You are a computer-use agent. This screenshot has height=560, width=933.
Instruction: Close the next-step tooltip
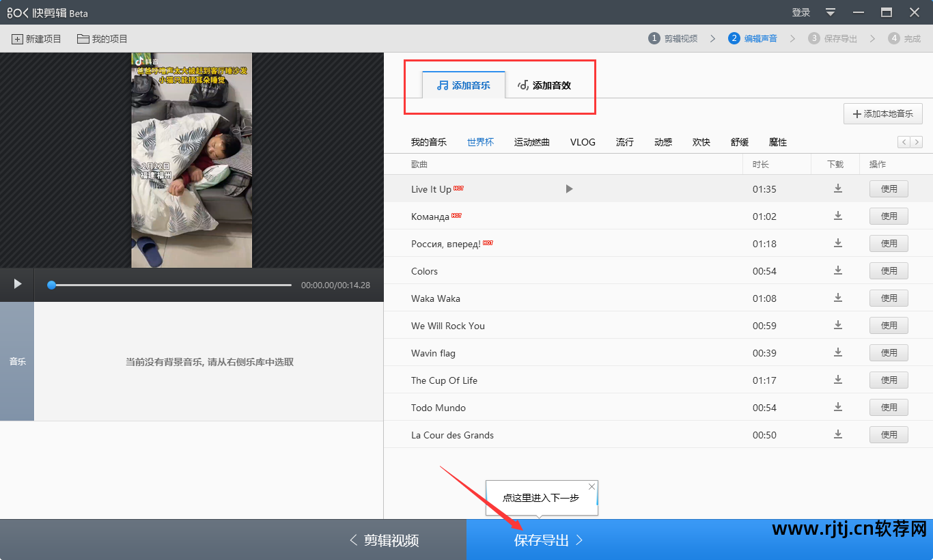[591, 486]
